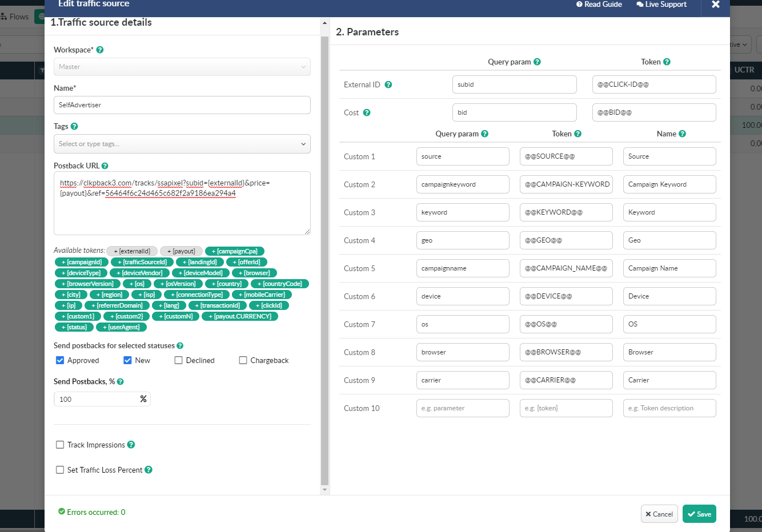
Task: Click the External ID help icon
Action: tap(388, 84)
